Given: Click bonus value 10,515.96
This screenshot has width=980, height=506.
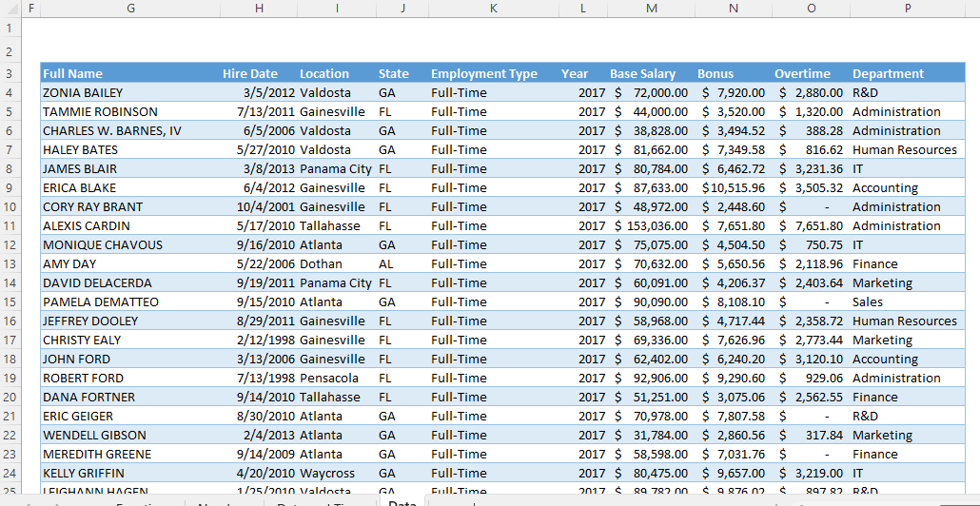Looking at the screenshot, I should coord(734,188).
